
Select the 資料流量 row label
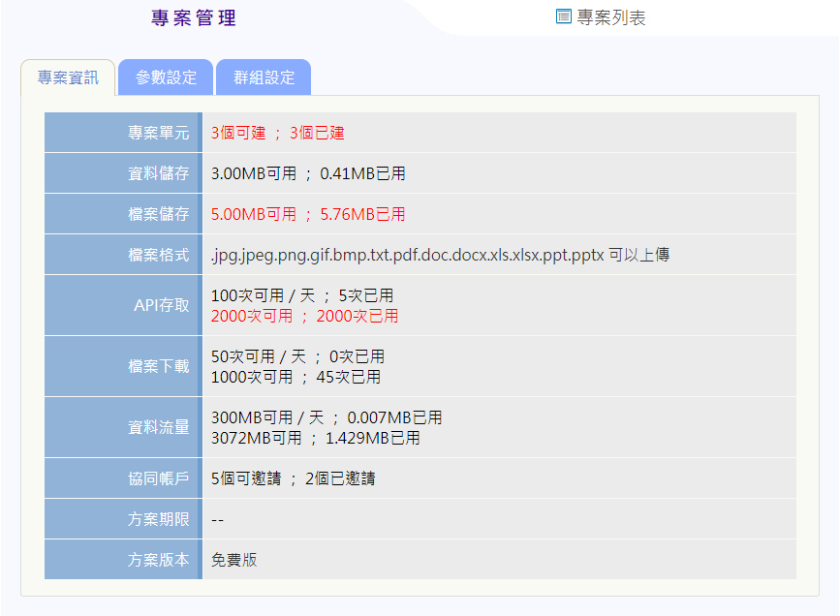(158, 427)
